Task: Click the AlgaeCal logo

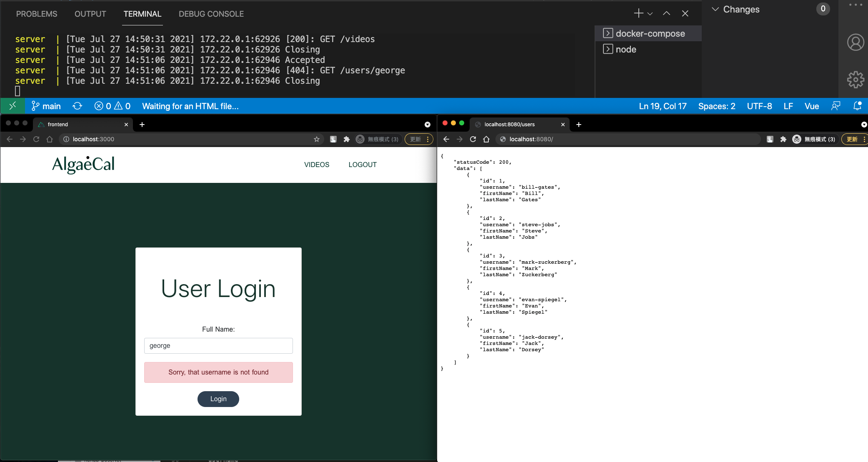Action: pyautogui.click(x=83, y=165)
